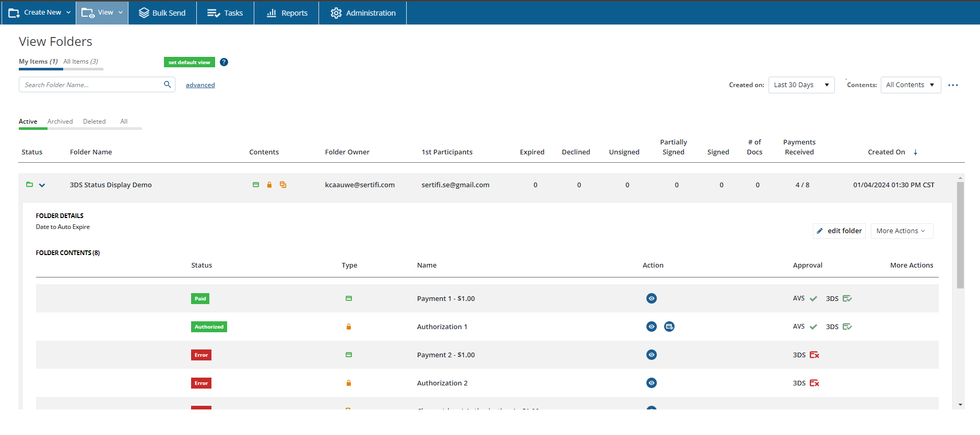980x435 pixels.
Task: Sort by Created On arrow
Action: (x=915, y=152)
